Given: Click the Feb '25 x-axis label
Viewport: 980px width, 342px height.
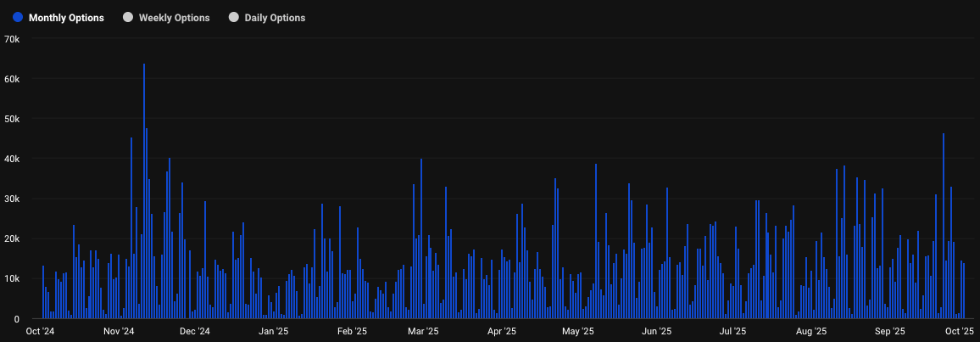Looking at the screenshot, I should (351, 331).
